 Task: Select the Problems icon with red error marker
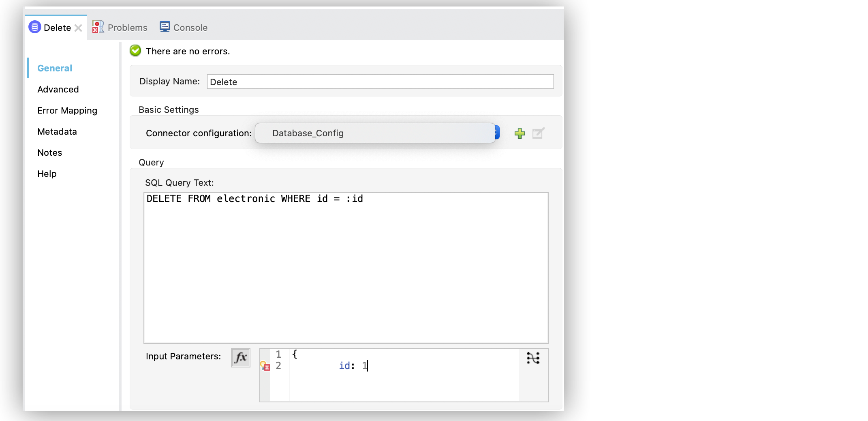[97, 27]
